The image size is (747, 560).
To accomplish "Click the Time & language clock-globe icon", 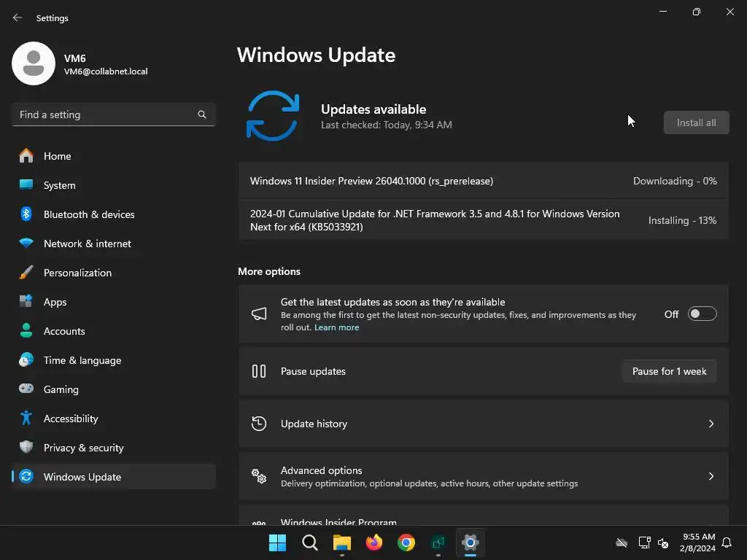I will click(x=26, y=359).
